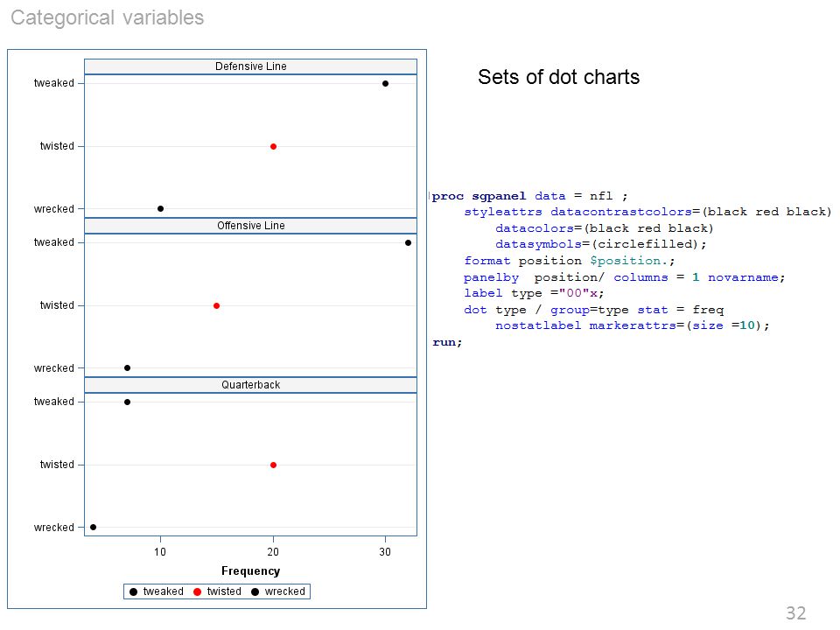The image size is (840, 630).
Task: Select the wrecked legend entry
Action: click(x=278, y=591)
